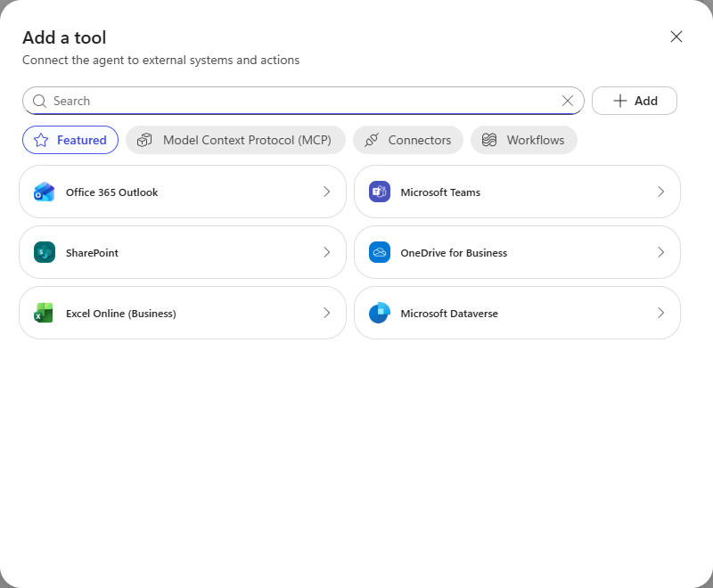
Task: Switch to the Workflows tab
Action: pos(524,140)
